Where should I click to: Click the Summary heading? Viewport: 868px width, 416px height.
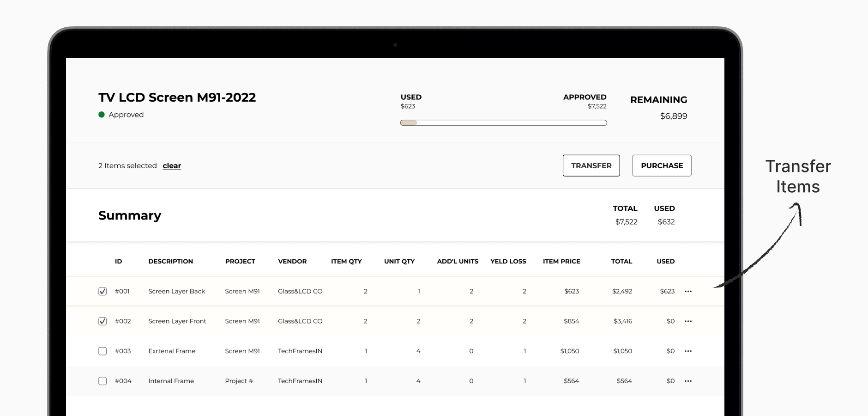(x=130, y=215)
